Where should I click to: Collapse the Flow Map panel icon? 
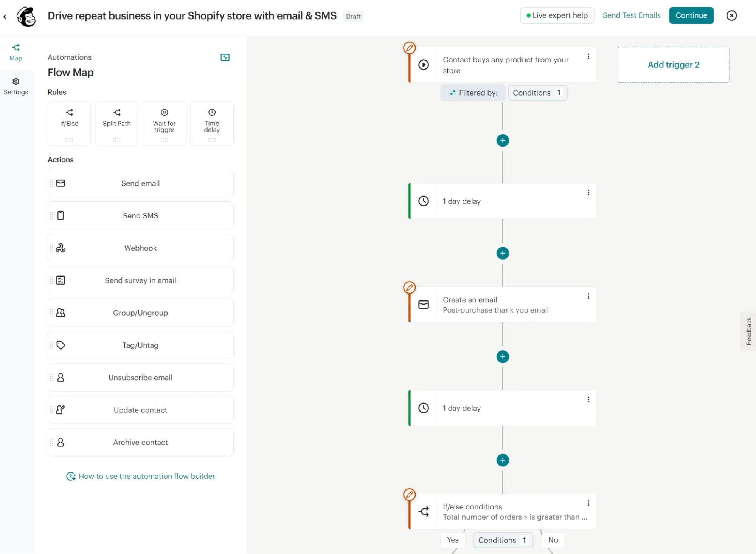225,57
